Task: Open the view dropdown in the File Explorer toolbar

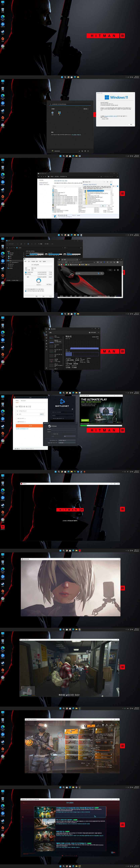Action: coord(47,244)
